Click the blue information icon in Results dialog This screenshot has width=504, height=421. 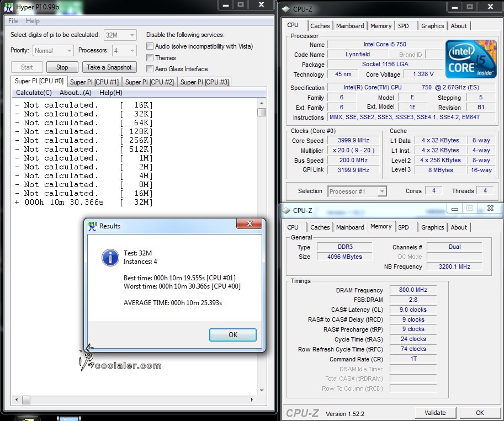coord(110,258)
